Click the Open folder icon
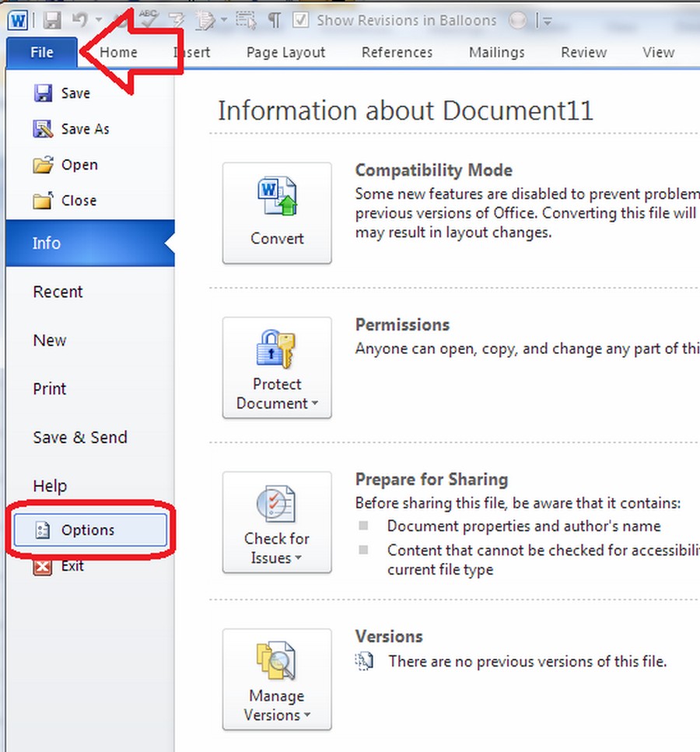 [44, 165]
